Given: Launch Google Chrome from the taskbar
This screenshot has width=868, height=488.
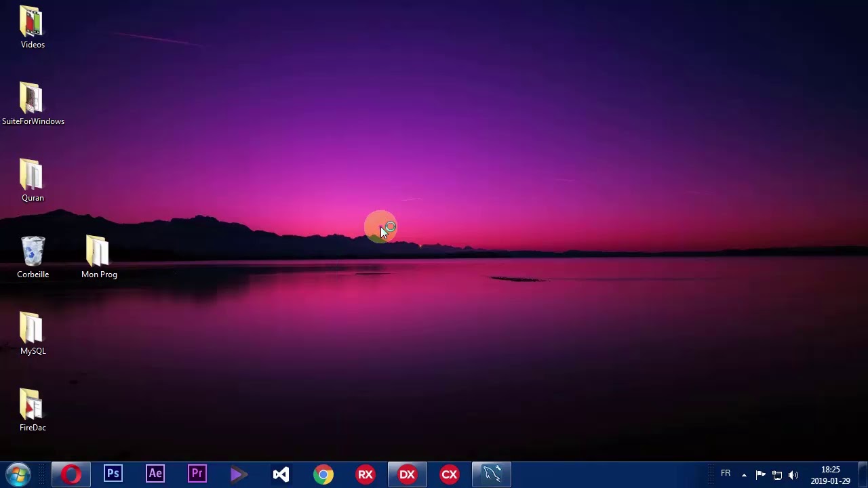Looking at the screenshot, I should (x=323, y=474).
